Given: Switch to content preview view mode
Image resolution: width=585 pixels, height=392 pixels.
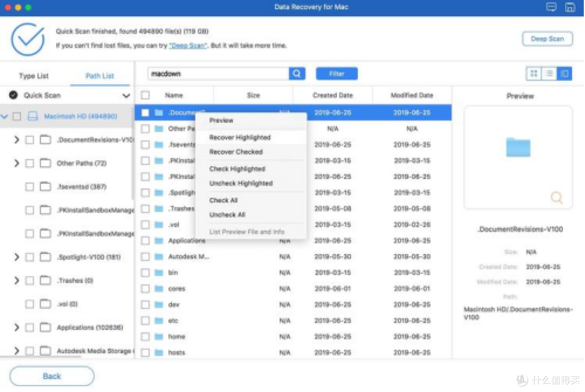Looking at the screenshot, I should [x=564, y=74].
